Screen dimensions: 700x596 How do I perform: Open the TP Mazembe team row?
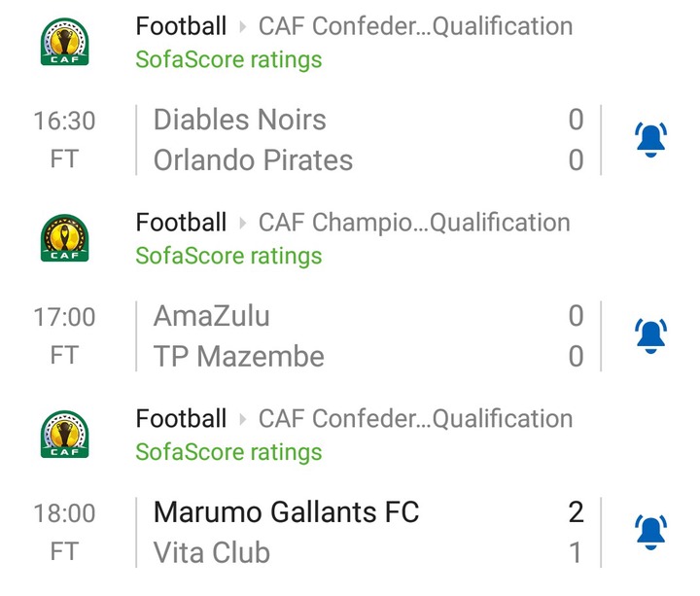pos(368,356)
